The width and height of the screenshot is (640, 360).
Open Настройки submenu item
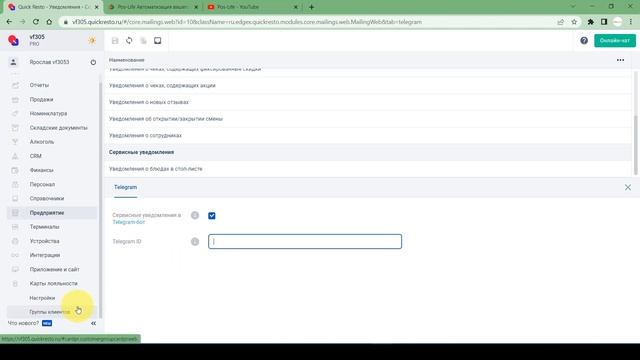[42, 298]
